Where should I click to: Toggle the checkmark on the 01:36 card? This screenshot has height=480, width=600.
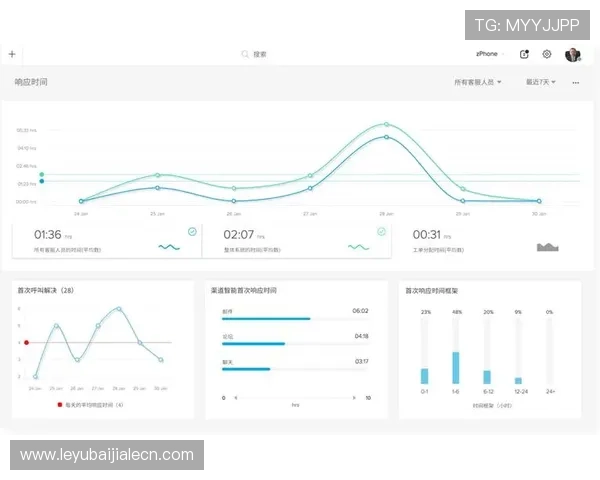(192, 231)
